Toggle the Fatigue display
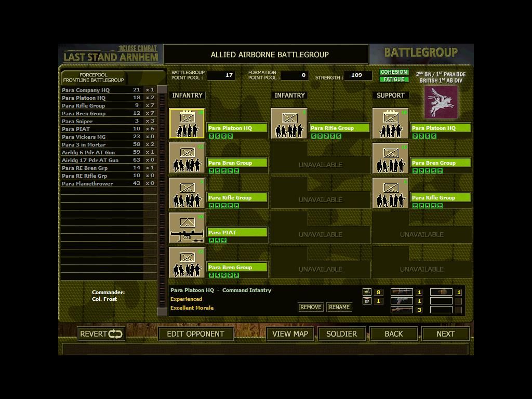 coord(394,79)
